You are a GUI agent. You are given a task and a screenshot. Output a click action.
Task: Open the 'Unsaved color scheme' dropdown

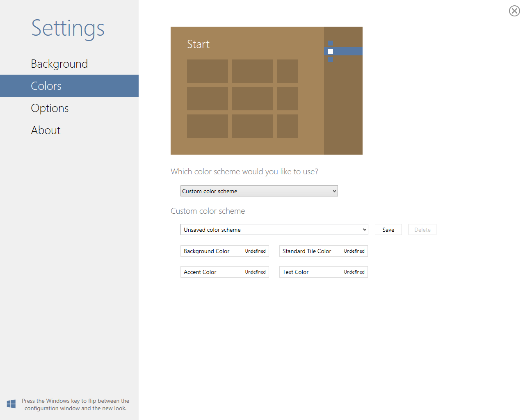pyautogui.click(x=274, y=230)
